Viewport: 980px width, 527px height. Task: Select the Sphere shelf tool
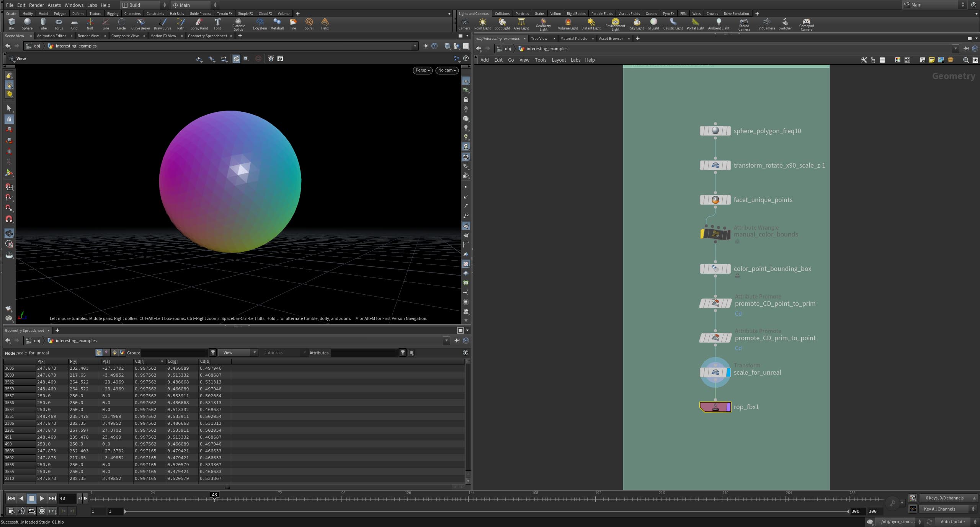pos(27,24)
